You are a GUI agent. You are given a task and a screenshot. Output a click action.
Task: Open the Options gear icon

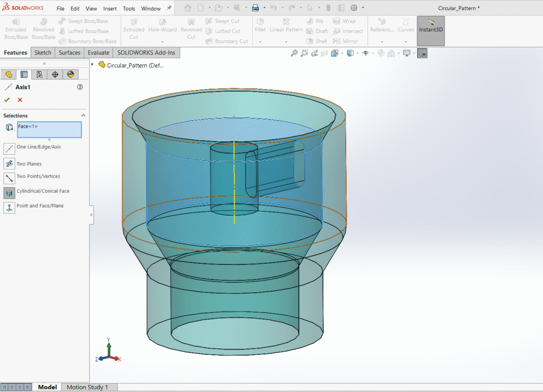(x=354, y=7)
